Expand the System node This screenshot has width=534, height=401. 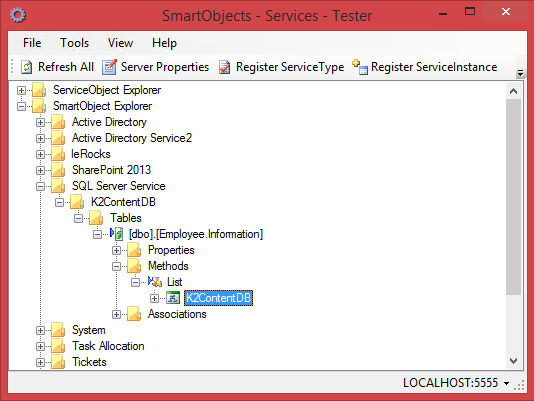point(40,330)
